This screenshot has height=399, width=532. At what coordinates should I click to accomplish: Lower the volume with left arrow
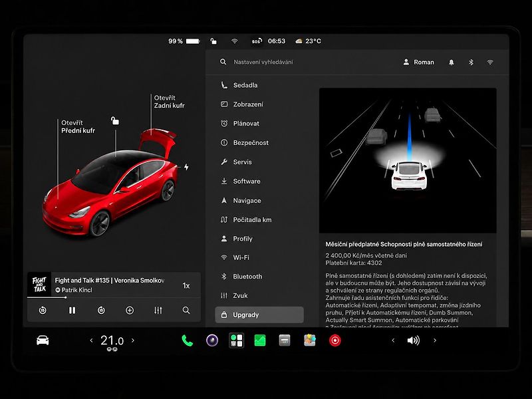click(x=393, y=340)
